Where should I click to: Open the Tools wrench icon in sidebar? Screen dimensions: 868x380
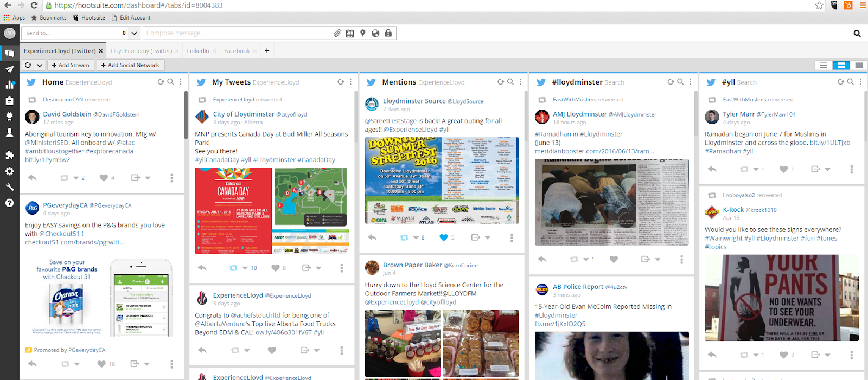tap(9, 186)
